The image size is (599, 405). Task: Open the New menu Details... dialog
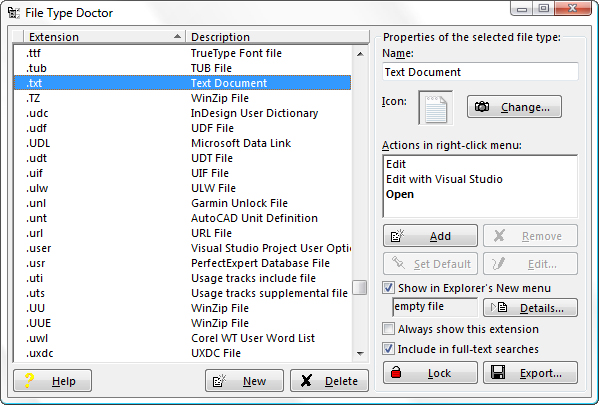click(530, 308)
